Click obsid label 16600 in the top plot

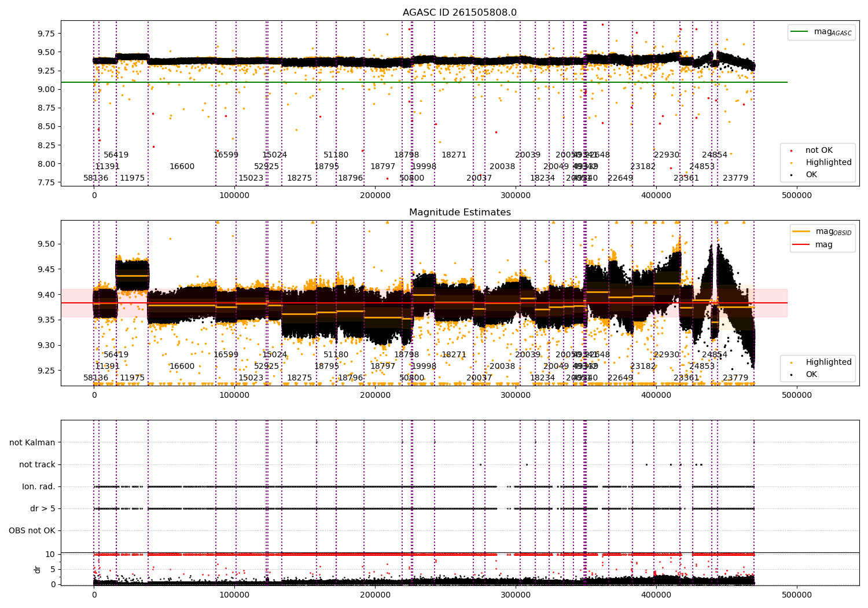pyautogui.click(x=182, y=166)
